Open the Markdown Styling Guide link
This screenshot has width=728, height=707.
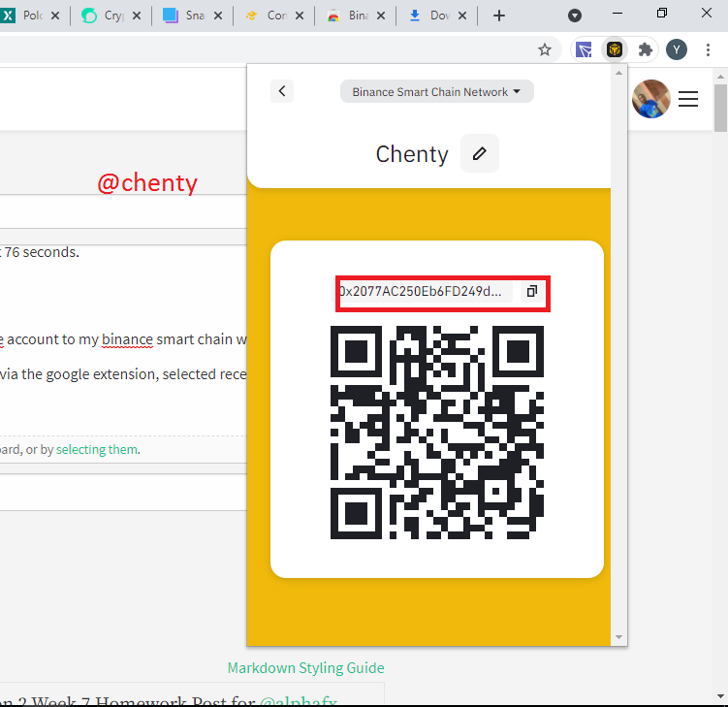[305, 667]
